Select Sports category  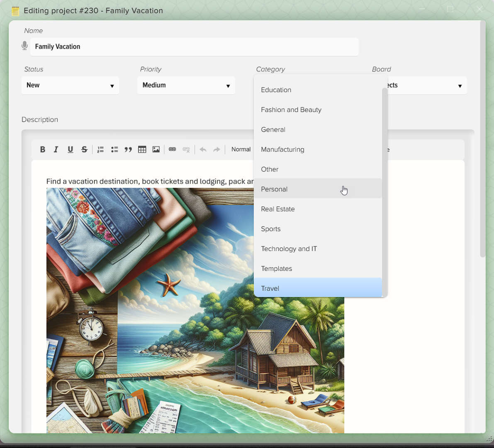[318, 229]
